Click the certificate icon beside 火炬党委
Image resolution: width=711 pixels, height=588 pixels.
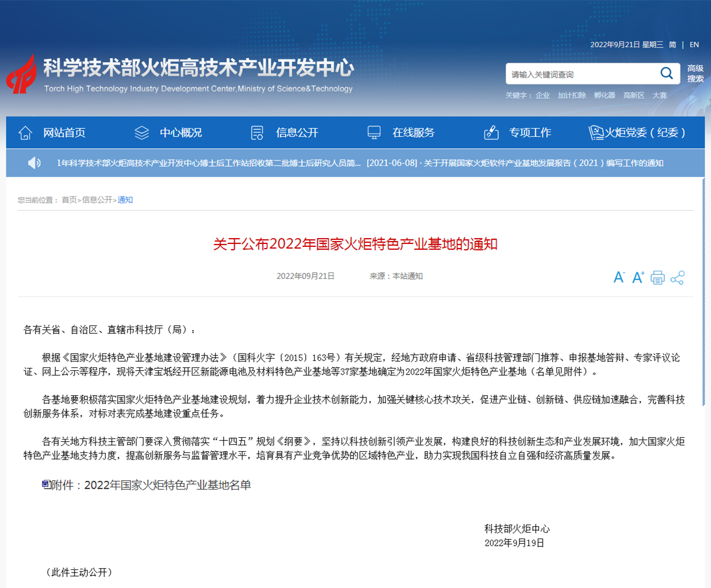coord(596,133)
